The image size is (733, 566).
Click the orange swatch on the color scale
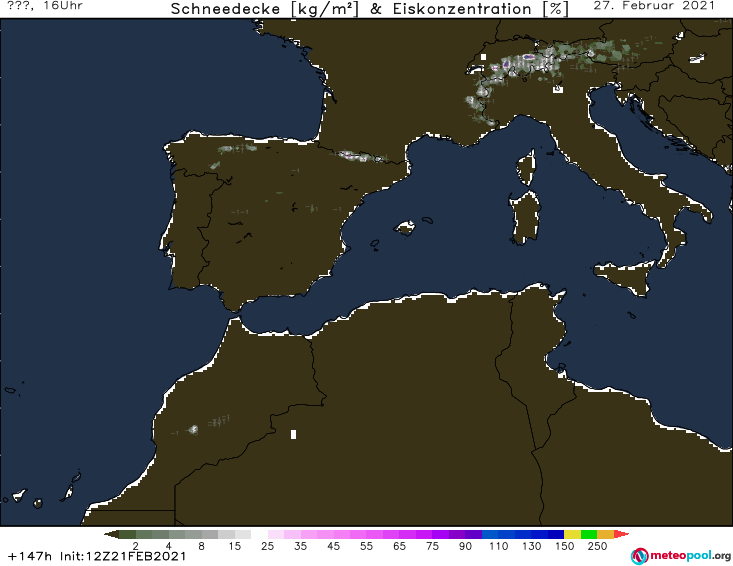tap(605, 534)
